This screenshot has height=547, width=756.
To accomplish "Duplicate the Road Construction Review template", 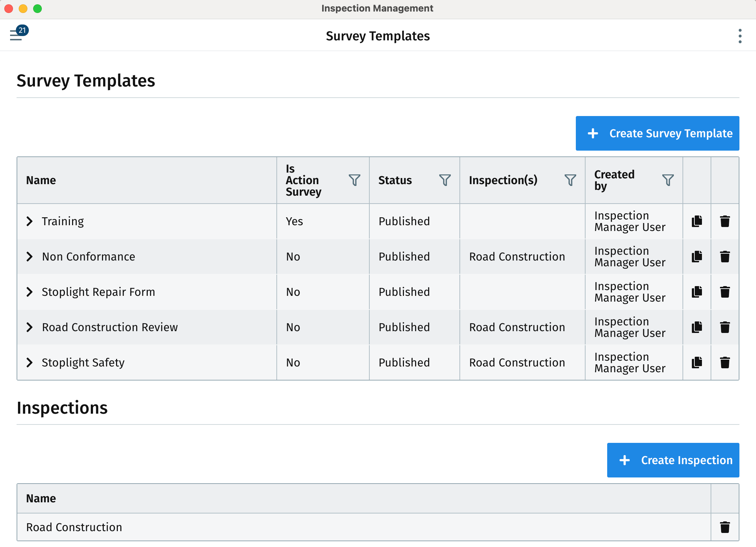I will coord(697,327).
